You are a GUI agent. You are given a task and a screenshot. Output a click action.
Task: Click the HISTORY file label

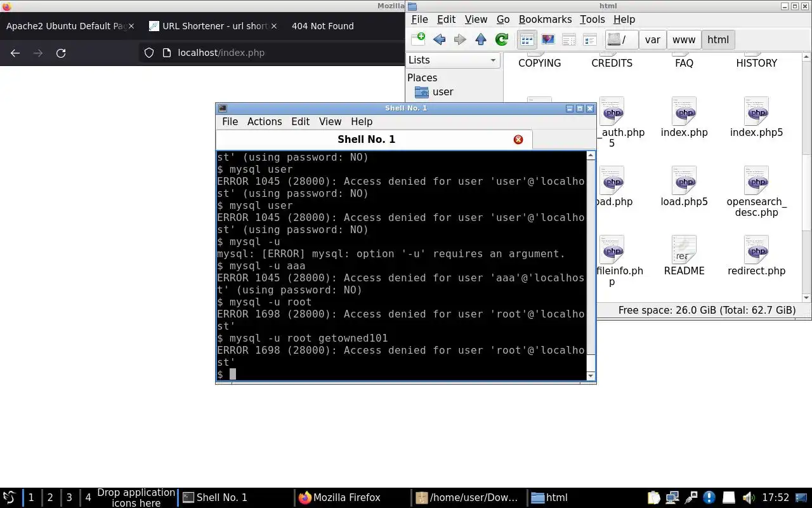756,63
